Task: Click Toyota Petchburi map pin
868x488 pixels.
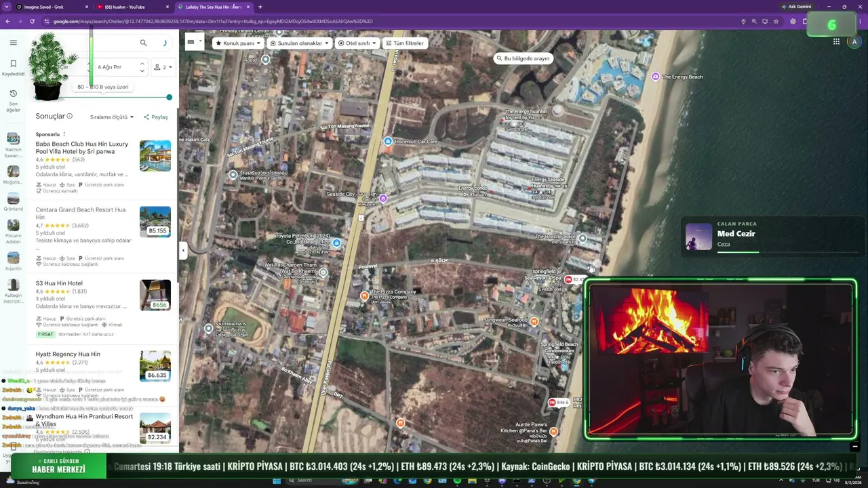Action: tap(336, 242)
